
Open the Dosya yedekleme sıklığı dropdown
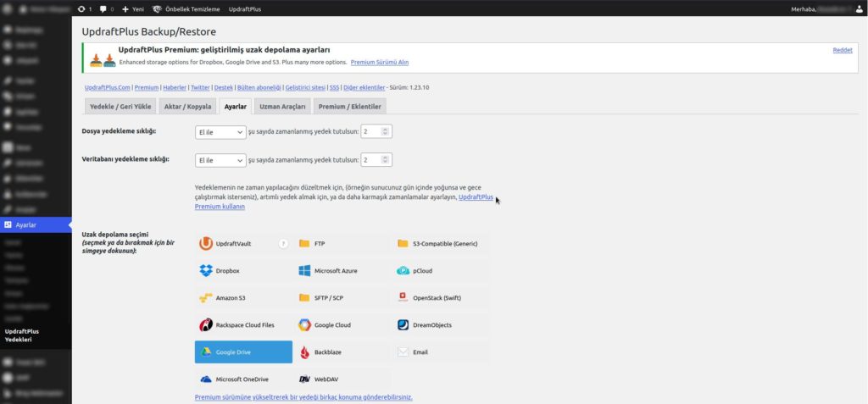[x=220, y=132]
